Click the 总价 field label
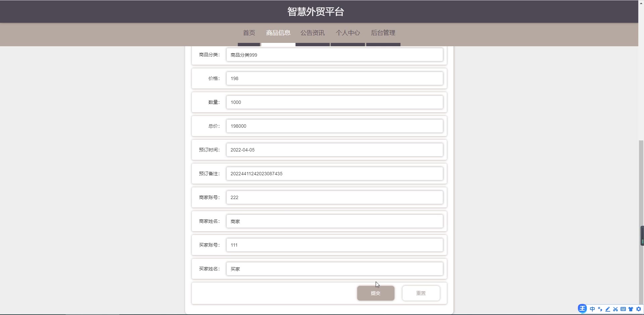Screen dimensions: 644x315 tap(214, 126)
